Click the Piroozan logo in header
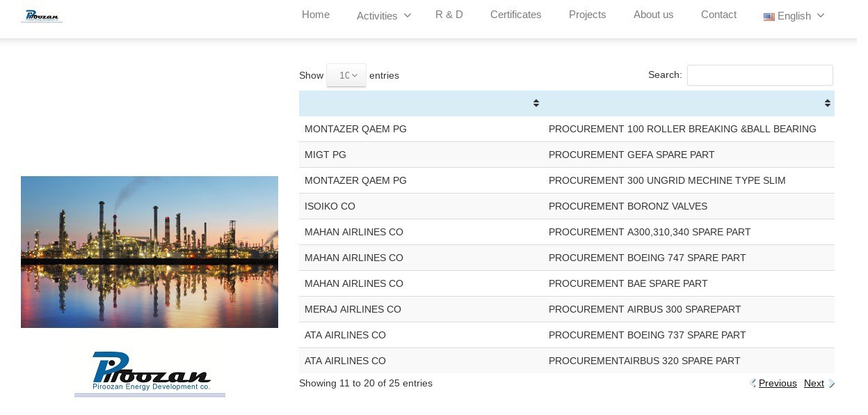 point(42,15)
